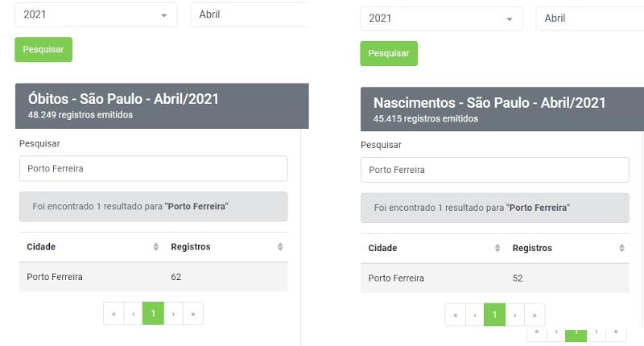The height and width of the screenshot is (346, 644).
Task: Click the Óbitos search field with Porto Ferreira
Action: click(x=153, y=169)
